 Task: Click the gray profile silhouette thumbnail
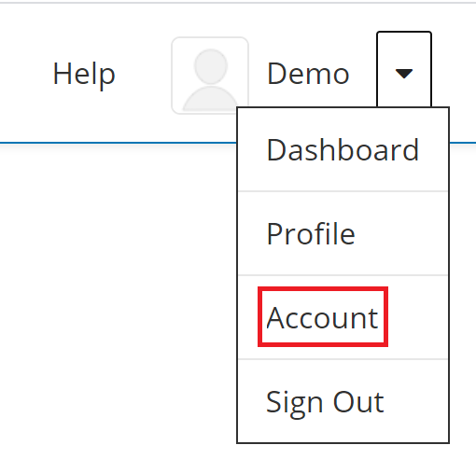tap(210, 76)
